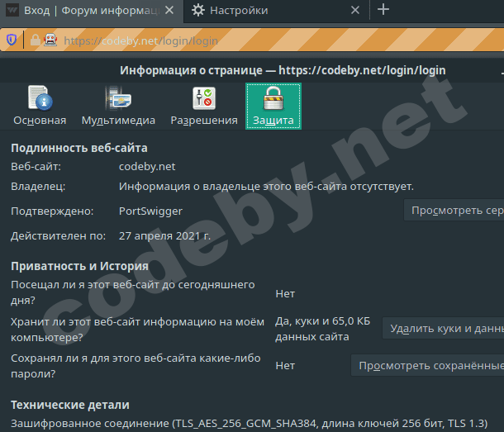This screenshot has width=504, height=432.
Task: Click the Информация о странице window title
Action: (283, 70)
